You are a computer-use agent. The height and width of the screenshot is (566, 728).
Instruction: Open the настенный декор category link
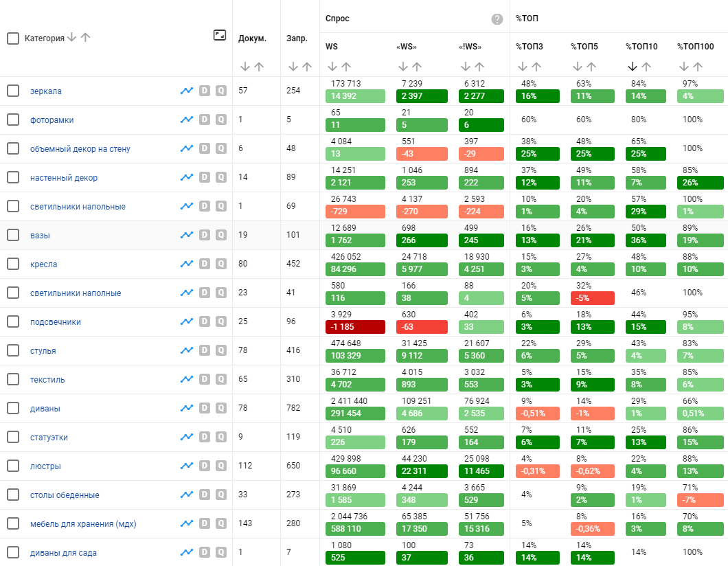coord(64,178)
